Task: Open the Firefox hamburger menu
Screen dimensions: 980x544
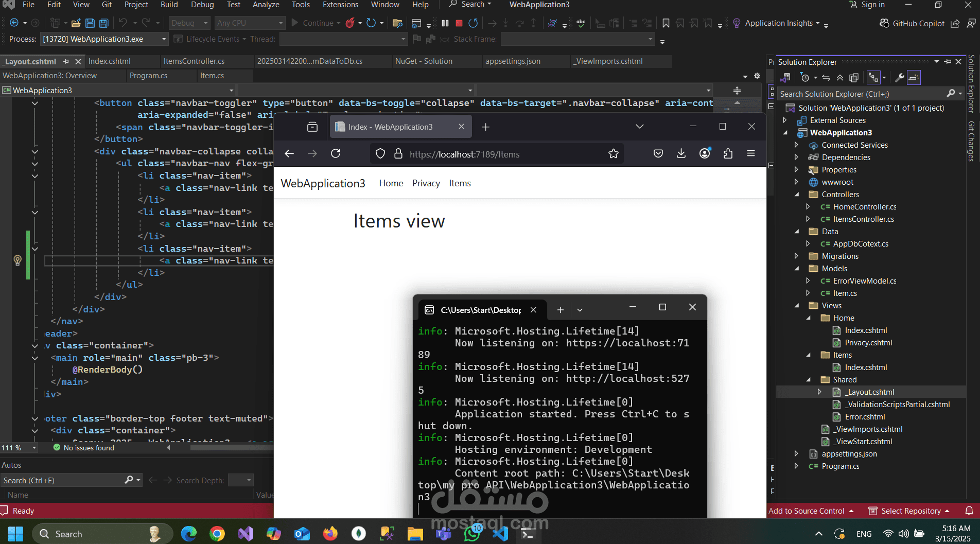Action: click(751, 154)
